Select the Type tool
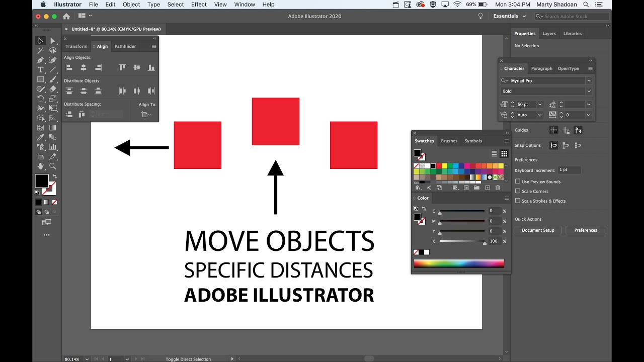Image resolution: width=644 pixels, height=362 pixels. [41, 69]
